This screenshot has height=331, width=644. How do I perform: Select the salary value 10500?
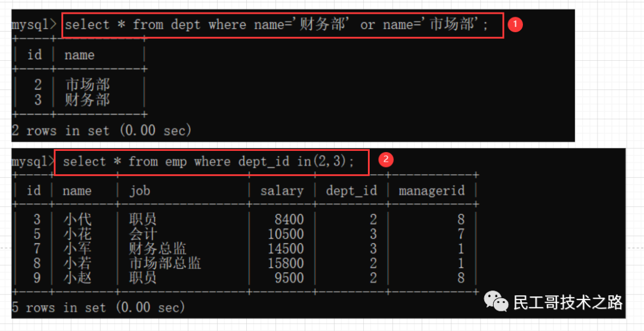[286, 234]
